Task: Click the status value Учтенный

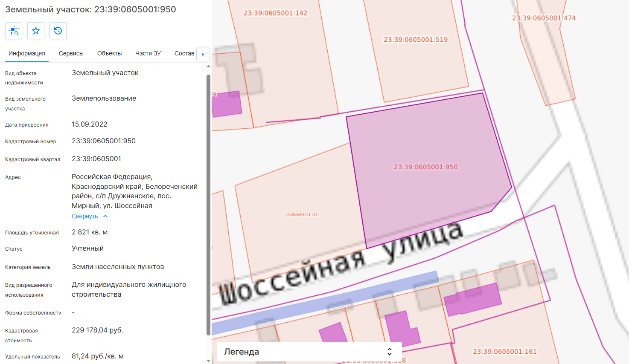Action: (87, 248)
